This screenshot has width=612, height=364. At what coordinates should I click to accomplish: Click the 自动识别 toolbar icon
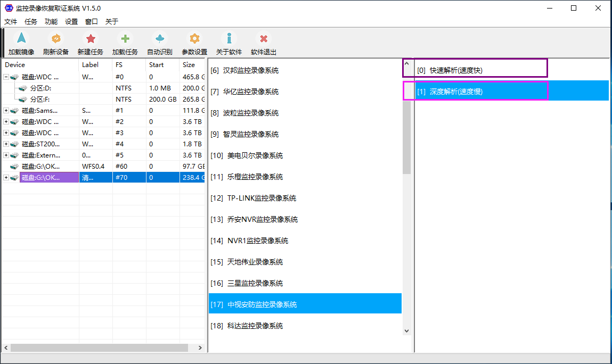click(160, 39)
